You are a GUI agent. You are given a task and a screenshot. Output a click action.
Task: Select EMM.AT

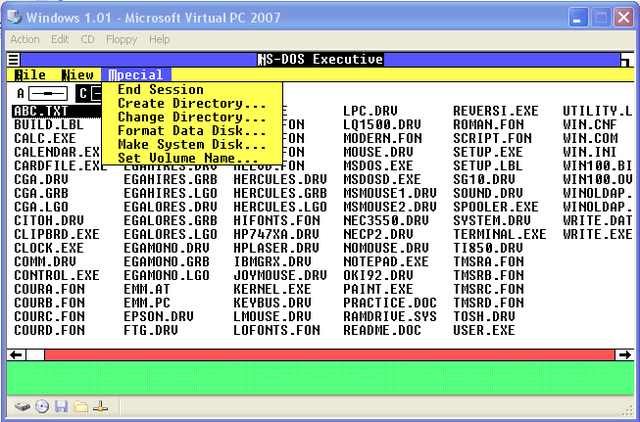pos(147,289)
